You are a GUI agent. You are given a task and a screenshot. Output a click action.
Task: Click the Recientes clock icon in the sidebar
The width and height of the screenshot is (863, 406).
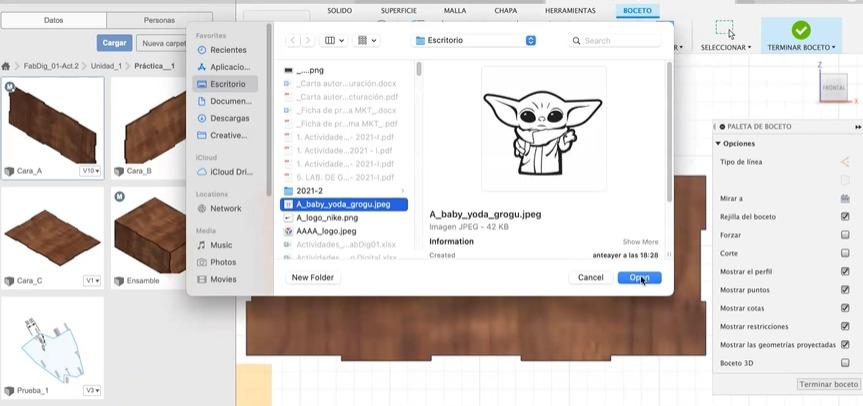[x=201, y=50]
